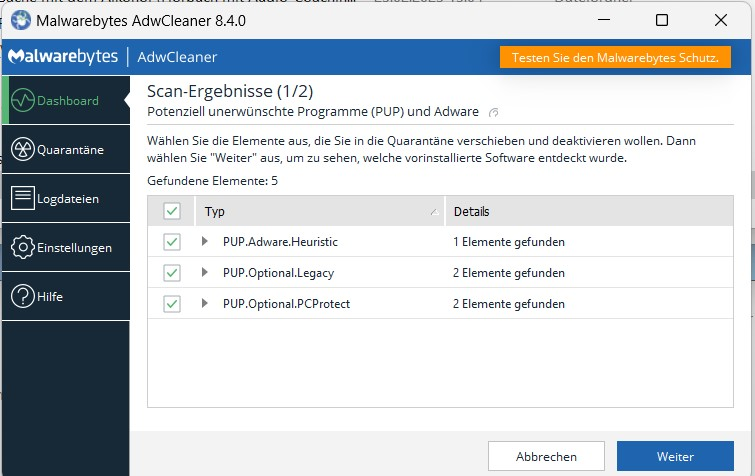Click the Dashboard pulse icon
755x476 pixels.
23,100
